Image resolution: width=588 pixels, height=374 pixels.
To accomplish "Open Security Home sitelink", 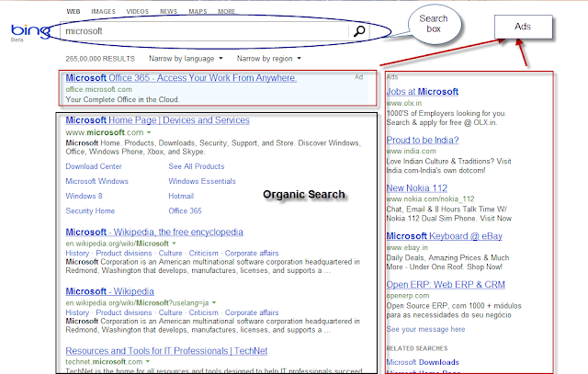I will pyautogui.click(x=90, y=210).
